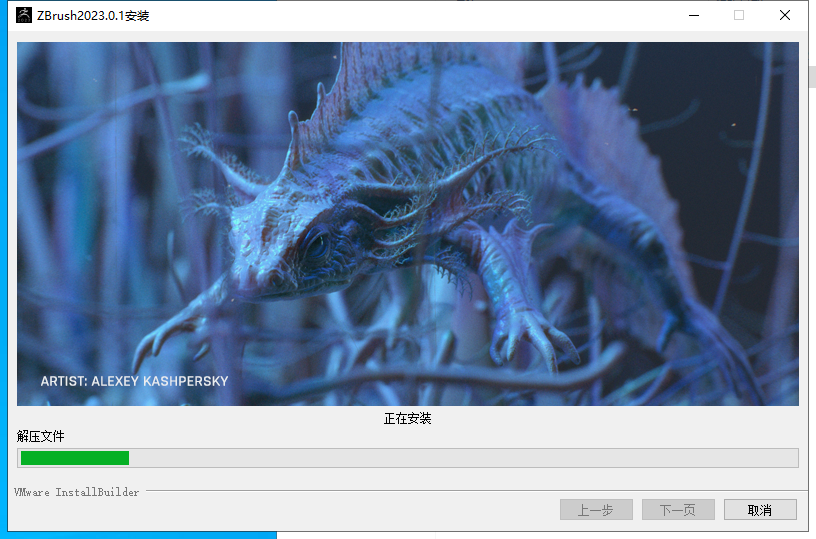Click the disabled maximize window button
The width and height of the screenshot is (816, 539).
(739, 16)
